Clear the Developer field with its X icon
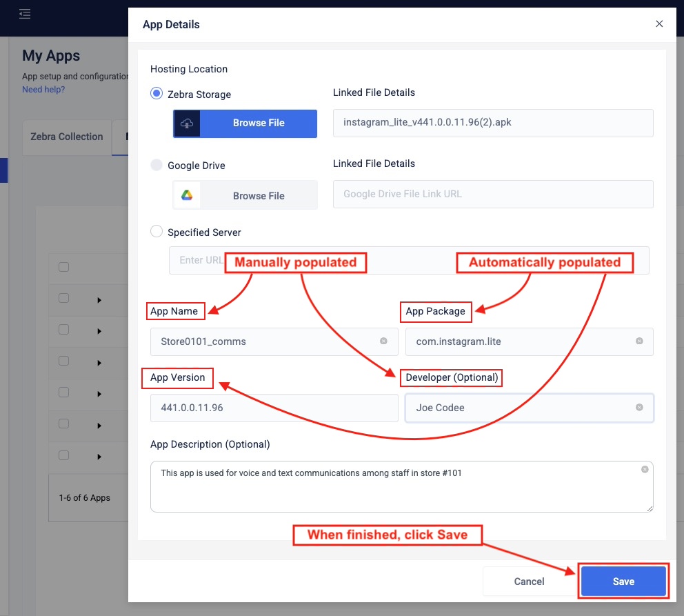Image resolution: width=684 pixels, height=616 pixels. 639,408
